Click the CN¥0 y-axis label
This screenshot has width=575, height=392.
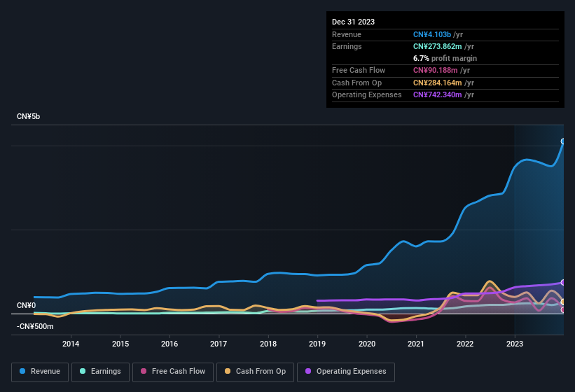tap(27, 305)
